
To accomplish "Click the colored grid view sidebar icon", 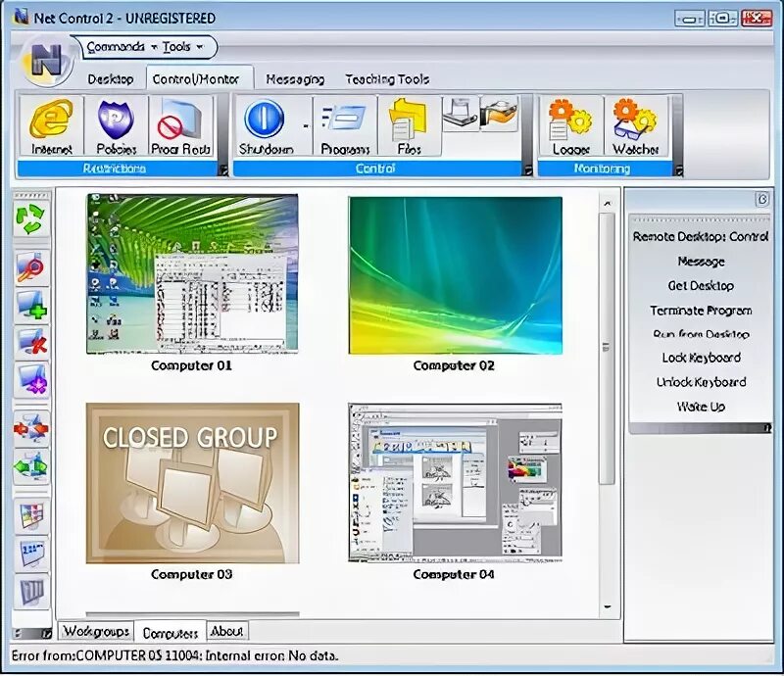I will point(31,515).
